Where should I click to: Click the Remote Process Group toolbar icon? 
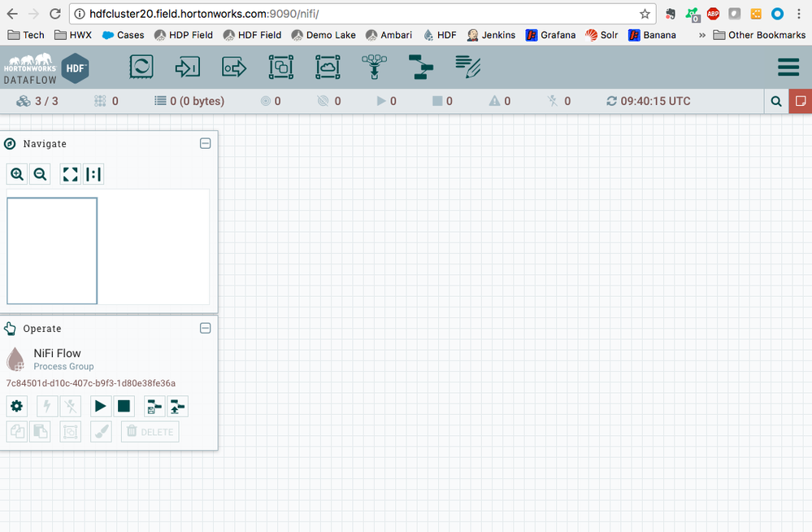click(x=327, y=68)
